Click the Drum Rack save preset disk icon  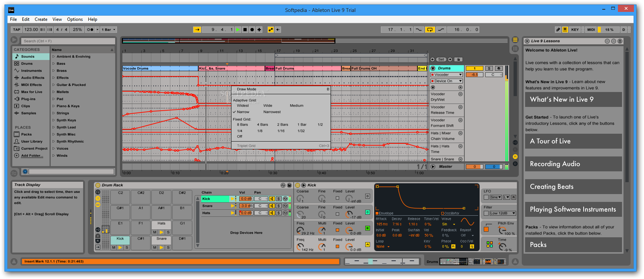point(289,185)
